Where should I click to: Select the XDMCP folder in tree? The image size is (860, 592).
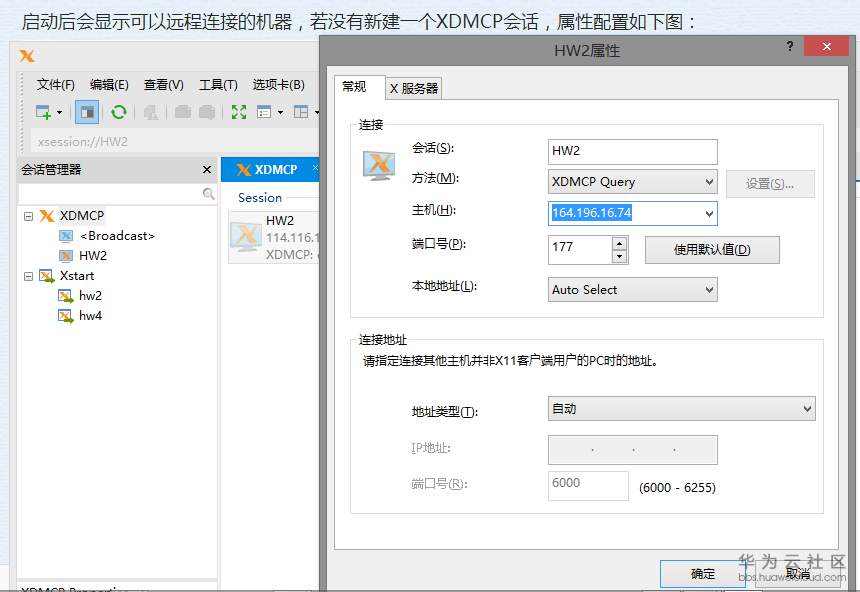click(x=81, y=216)
